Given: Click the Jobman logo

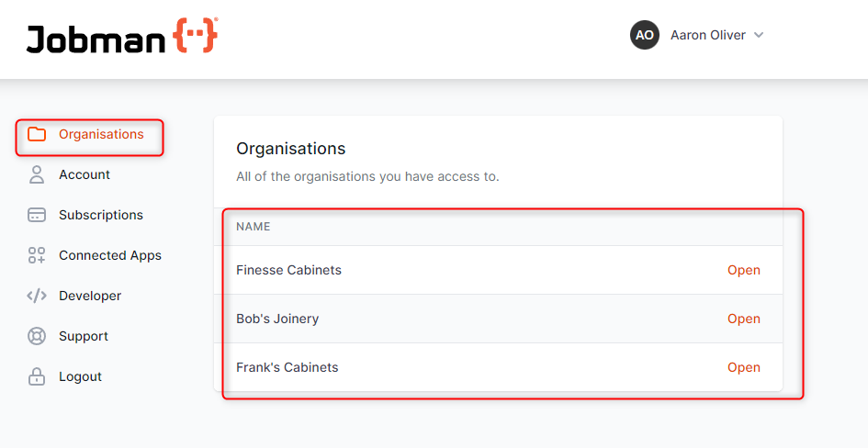Looking at the screenshot, I should (x=122, y=37).
